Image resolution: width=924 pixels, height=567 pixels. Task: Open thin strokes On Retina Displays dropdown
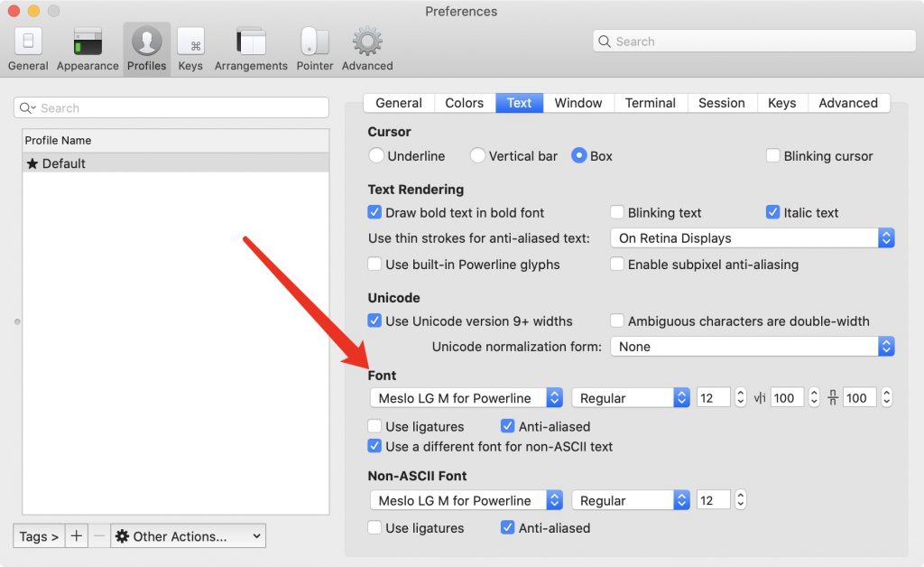pyautogui.click(x=753, y=238)
